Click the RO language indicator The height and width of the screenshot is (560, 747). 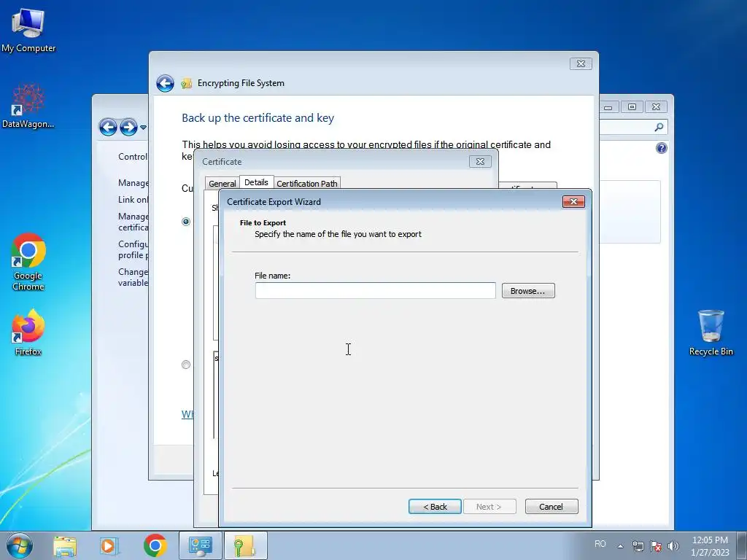click(600, 544)
